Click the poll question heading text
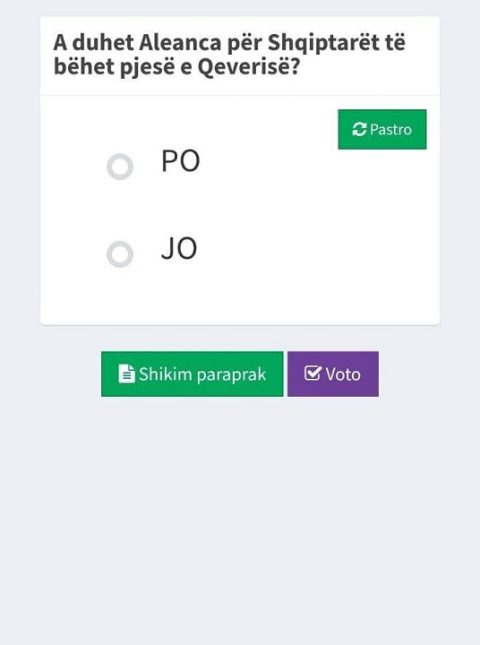This screenshot has width=480, height=645. 230,54
